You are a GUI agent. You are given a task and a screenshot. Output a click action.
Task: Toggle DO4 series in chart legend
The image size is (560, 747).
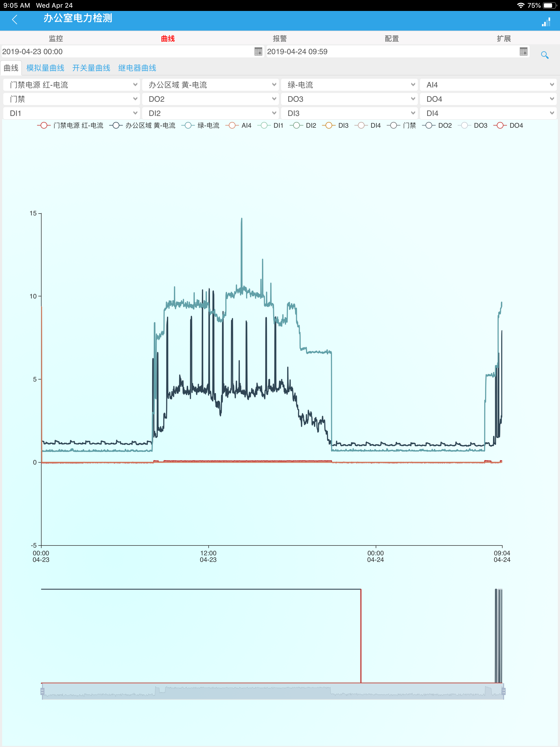[509, 125]
